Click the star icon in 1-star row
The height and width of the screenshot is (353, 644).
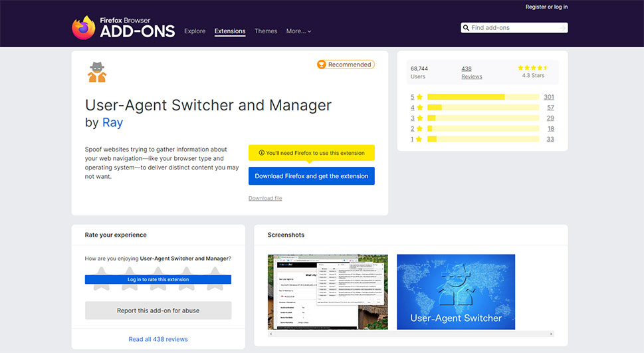tap(419, 140)
